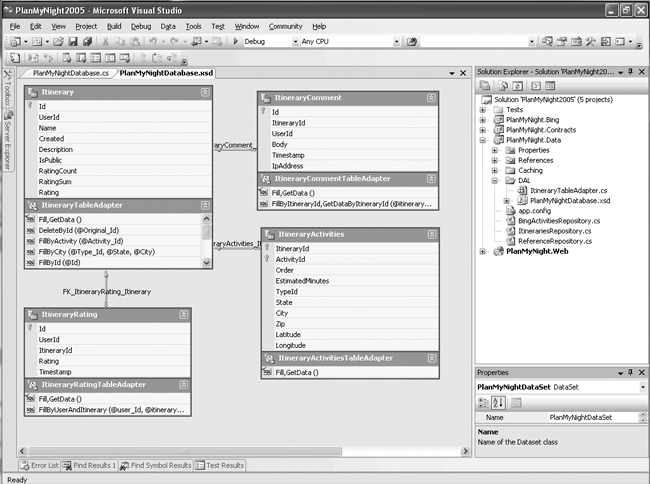
Task: Open the Community menu
Action: click(286, 26)
